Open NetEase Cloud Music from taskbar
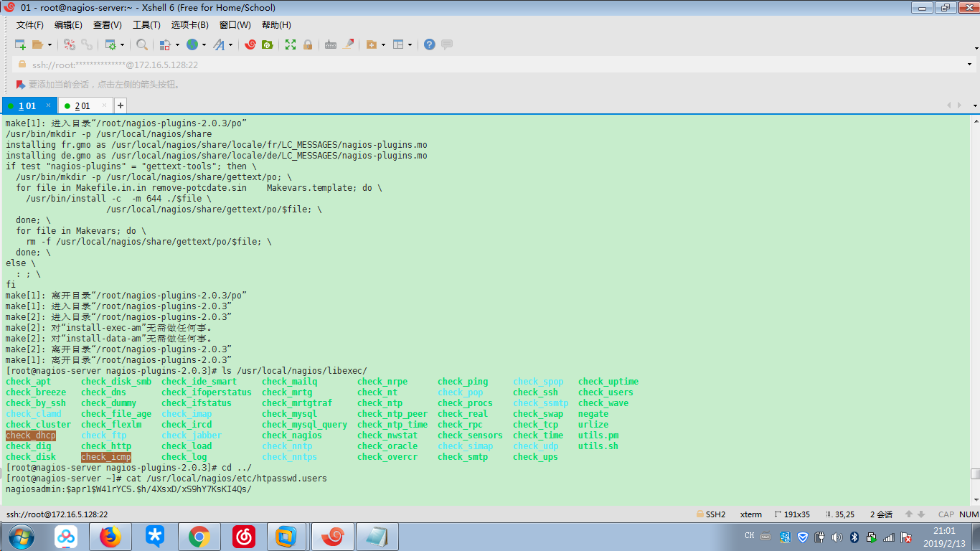The image size is (980, 551). 244,537
